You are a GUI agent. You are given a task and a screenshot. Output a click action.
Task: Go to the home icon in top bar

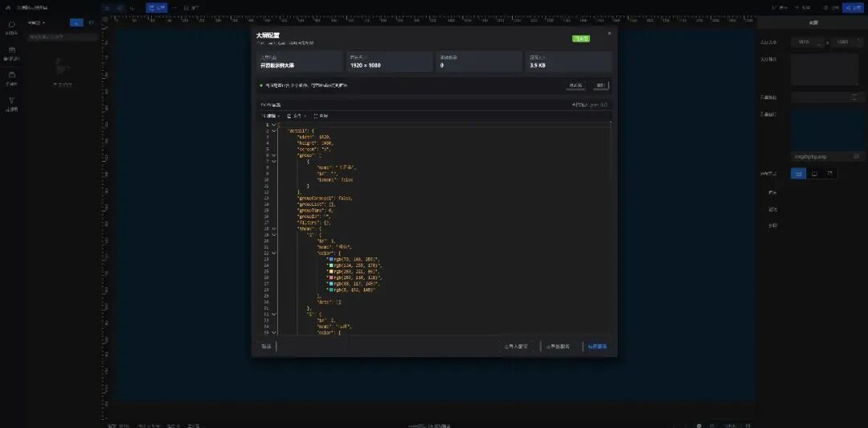click(x=8, y=8)
